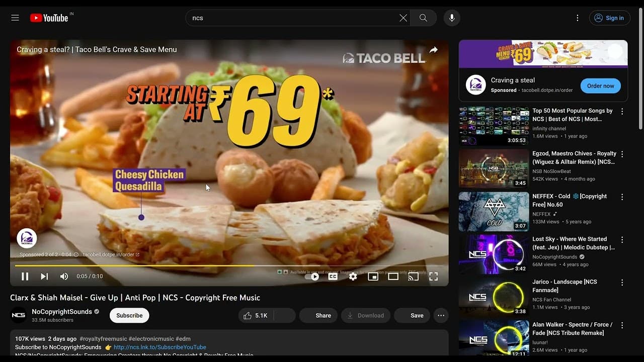Click infinity channel name
Screen dimensions: 644x362
pyautogui.click(x=549, y=129)
